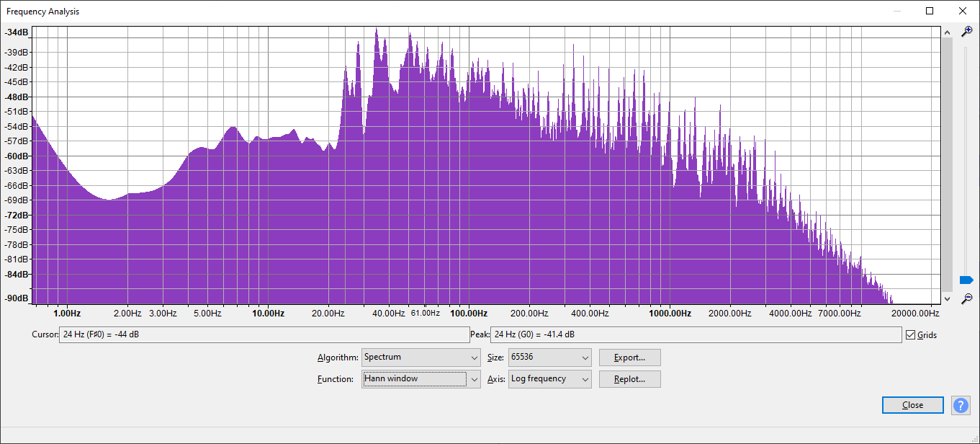Image resolution: width=980 pixels, height=444 pixels.
Task: Click the zoom in magnifier icon
Action: tap(967, 32)
